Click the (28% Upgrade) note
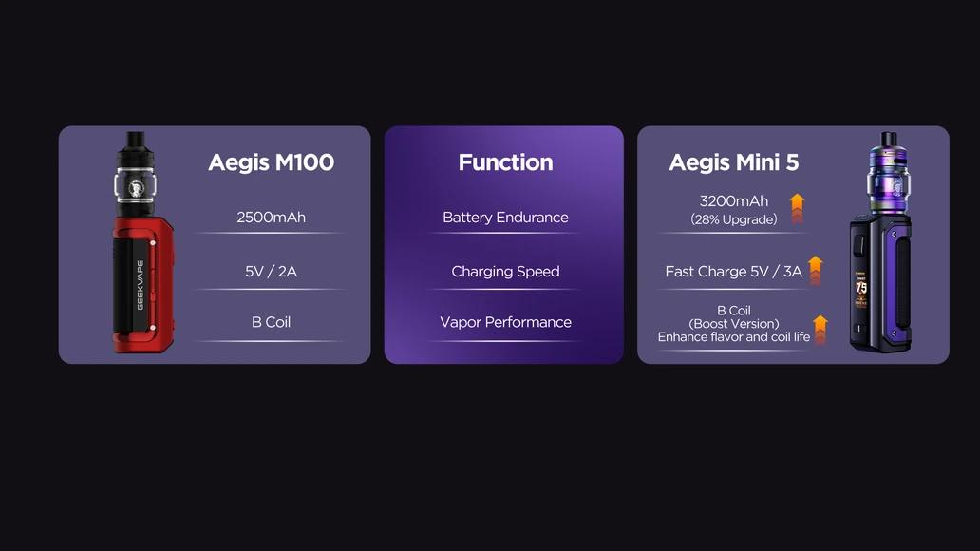980x551 pixels. (734, 219)
